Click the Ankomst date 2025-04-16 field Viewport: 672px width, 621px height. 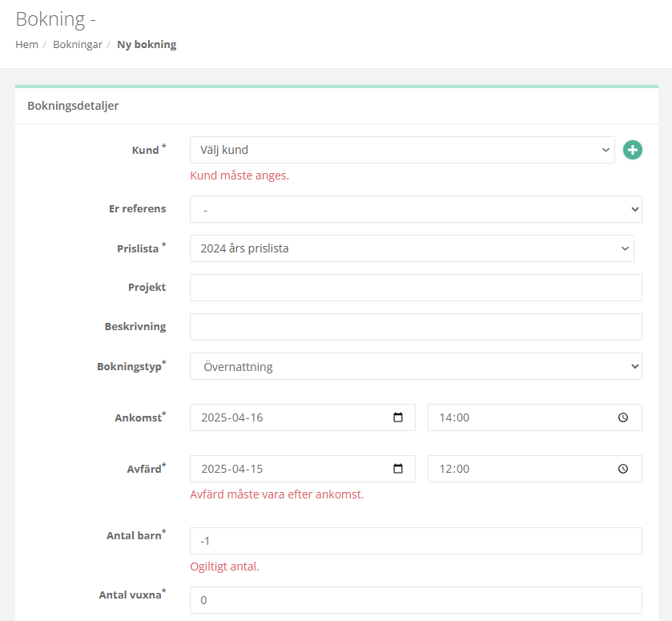(x=288, y=417)
